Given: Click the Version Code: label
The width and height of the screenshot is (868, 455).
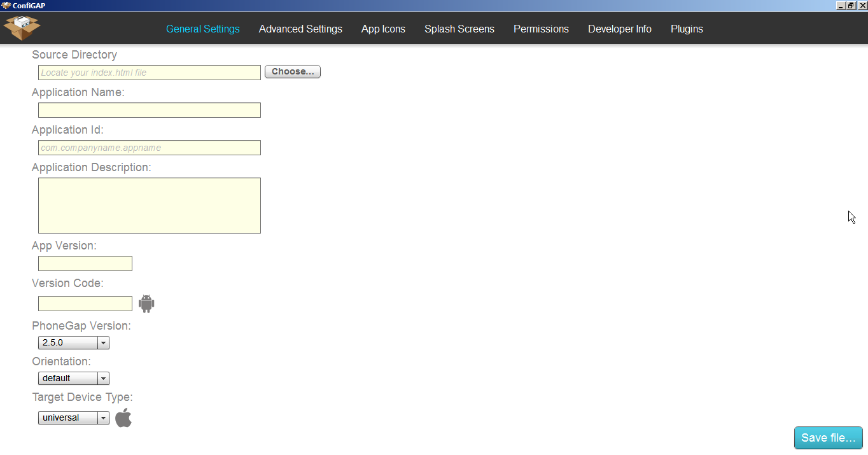Looking at the screenshot, I should (67, 283).
